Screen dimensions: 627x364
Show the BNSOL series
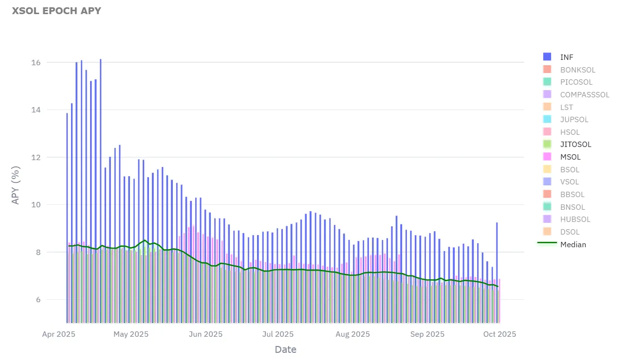pyautogui.click(x=572, y=207)
